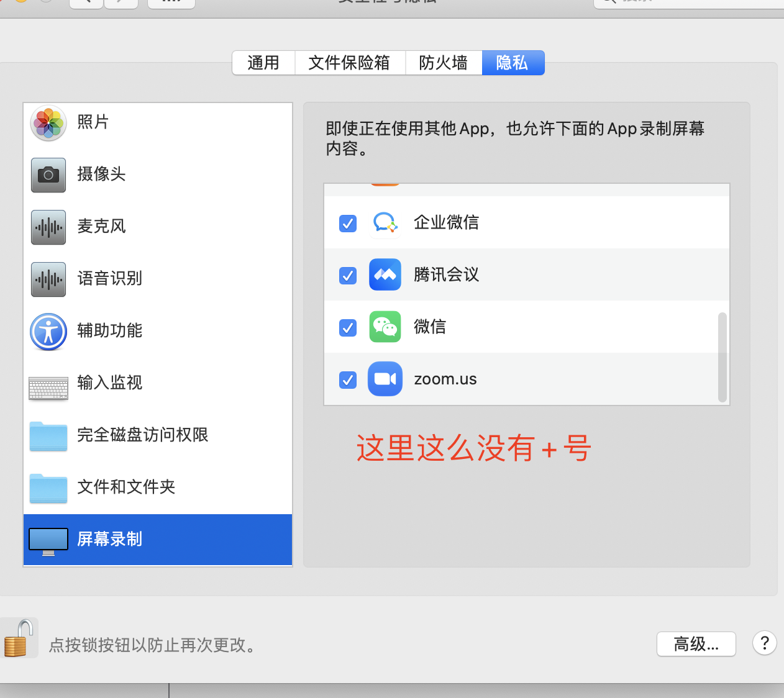Select the 麦克风 text label
The width and height of the screenshot is (784, 698).
click(x=101, y=226)
